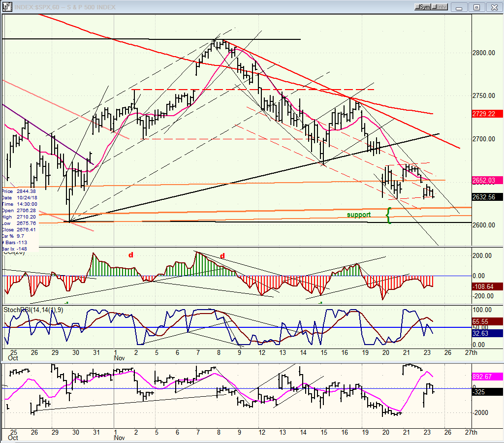Click the 2729.22 red price tag
The width and height of the screenshot is (504, 443).
coord(487,114)
